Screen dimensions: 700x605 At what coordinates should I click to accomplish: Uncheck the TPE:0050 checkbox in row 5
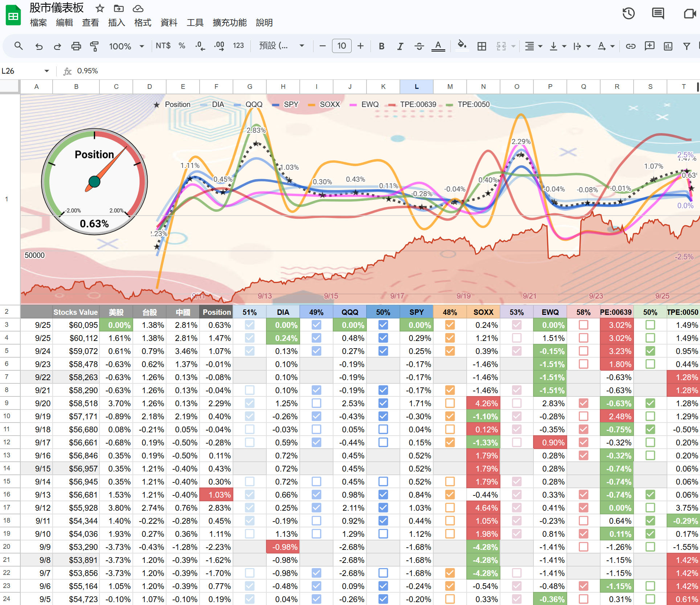point(650,351)
